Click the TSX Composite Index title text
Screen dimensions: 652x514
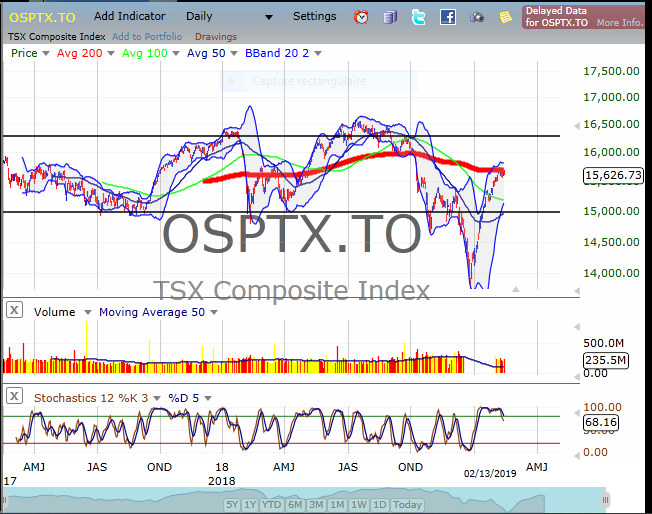click(57, 37)
